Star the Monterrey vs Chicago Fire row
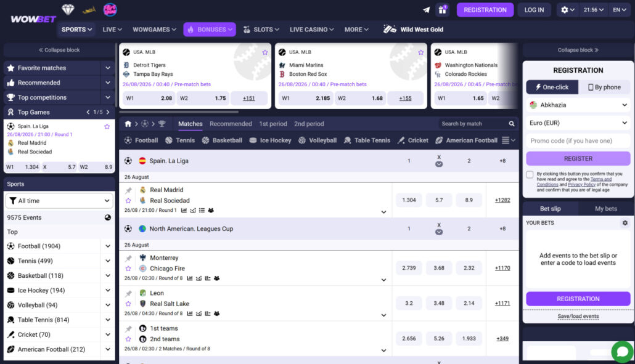 point(128,269)
